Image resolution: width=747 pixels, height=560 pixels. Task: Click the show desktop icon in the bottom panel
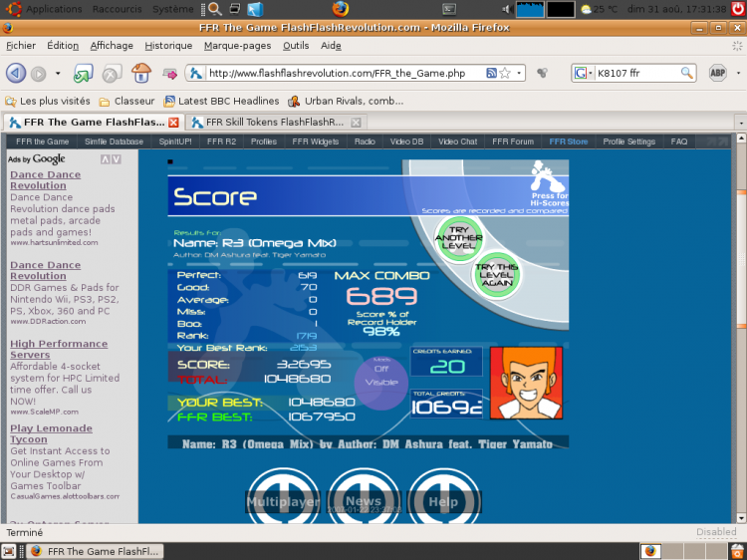pyautogui.click(x=9, y=551)
